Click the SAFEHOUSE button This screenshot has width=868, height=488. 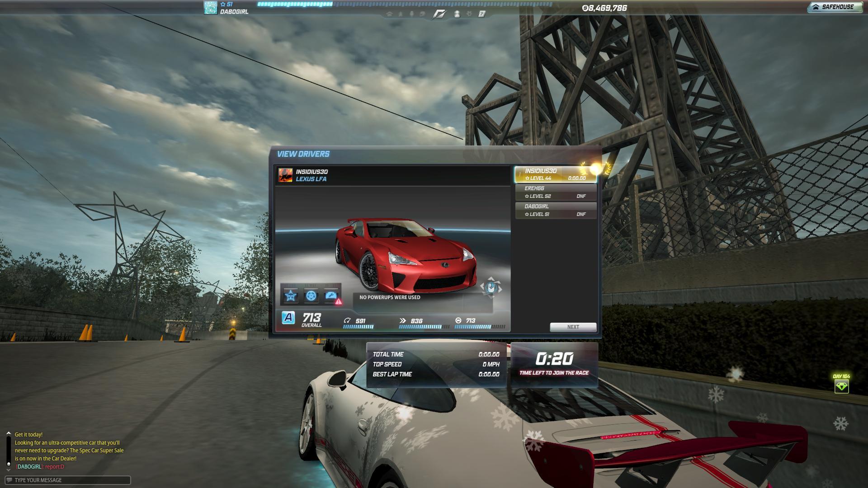pos(835,7)
